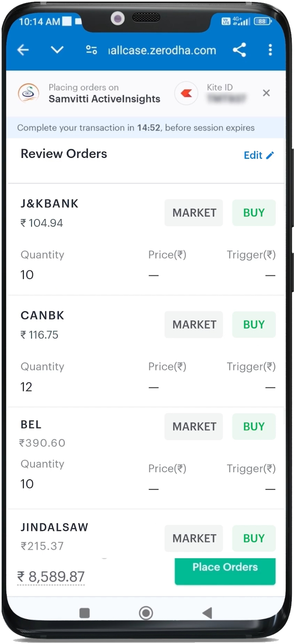
Task: Click the zerodha.com address bar URL
Action: (x=162, y=50)
